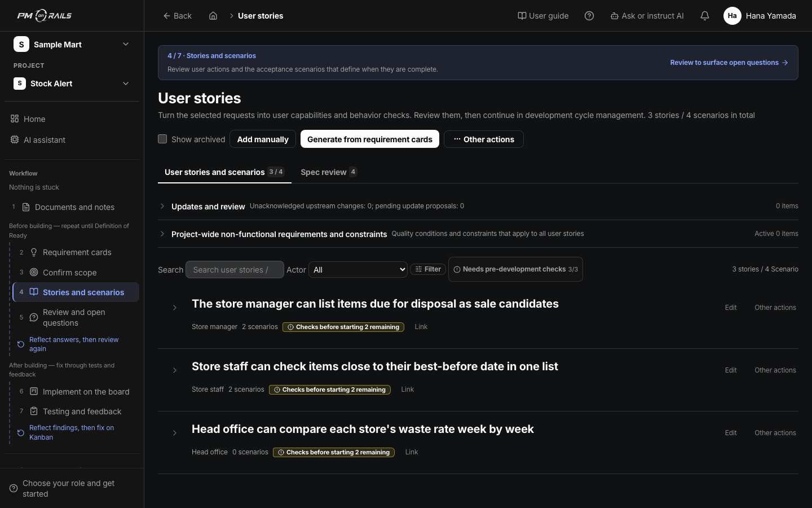Open Documents and notes step
Screen dimensions: 812x508
[72, 207]
